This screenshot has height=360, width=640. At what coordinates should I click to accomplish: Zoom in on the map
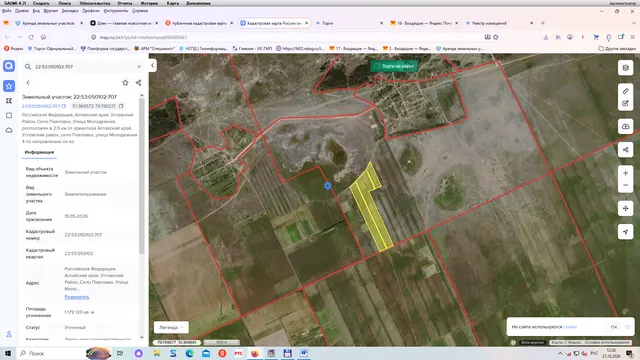tap(625, 173)
